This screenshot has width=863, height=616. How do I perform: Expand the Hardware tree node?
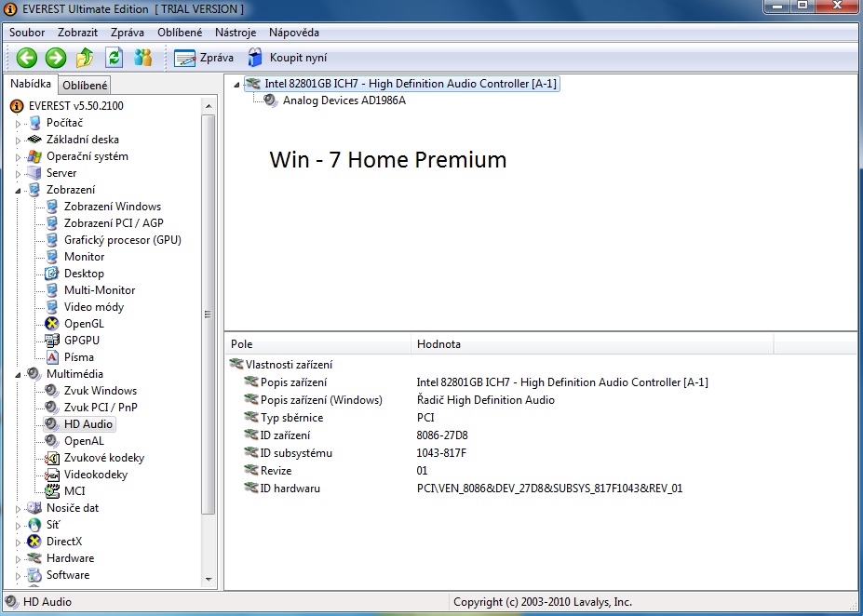pos(18,559)
